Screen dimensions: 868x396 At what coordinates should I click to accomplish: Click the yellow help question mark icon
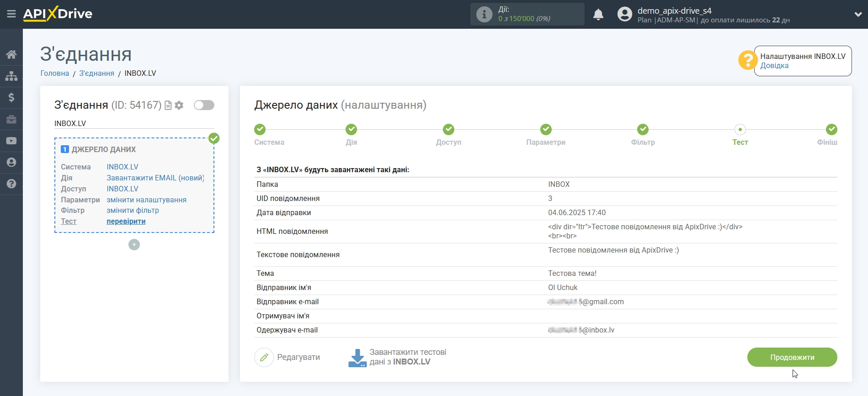tap(748, 60)
